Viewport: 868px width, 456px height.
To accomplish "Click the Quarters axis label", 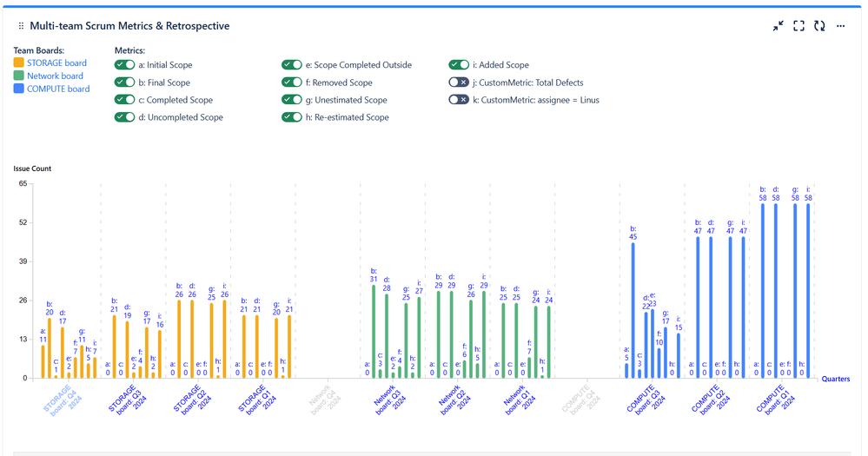I will pyautogui.click(x=835, y=379).
